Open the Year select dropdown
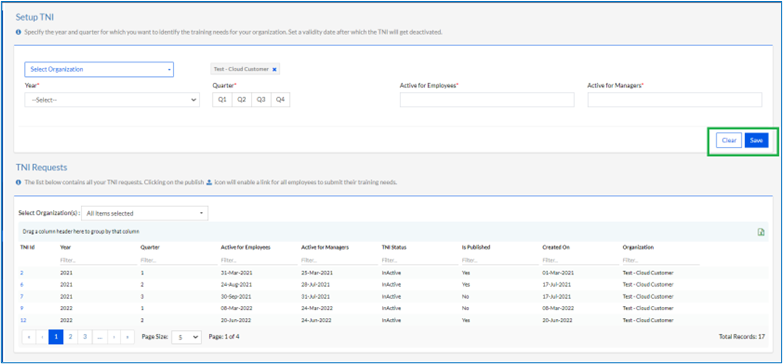The width and height of the screenshot is (783, 364). pyautogui.click(x=112, y=100)
